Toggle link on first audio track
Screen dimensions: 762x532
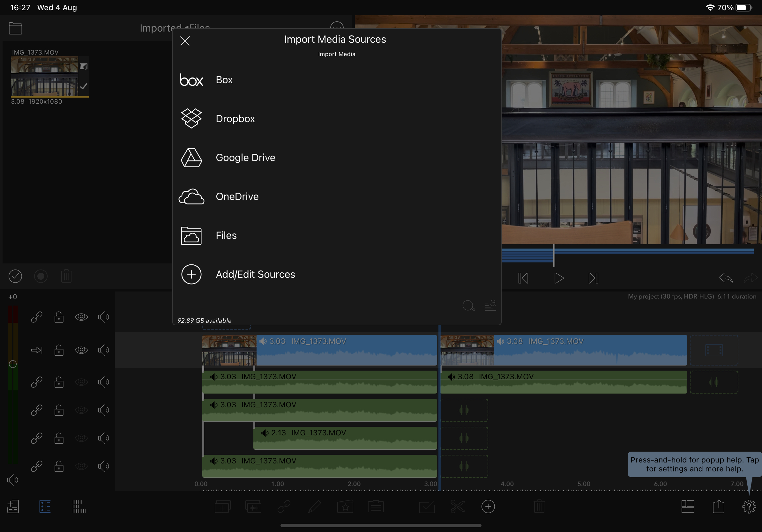(x=37, y=382)
